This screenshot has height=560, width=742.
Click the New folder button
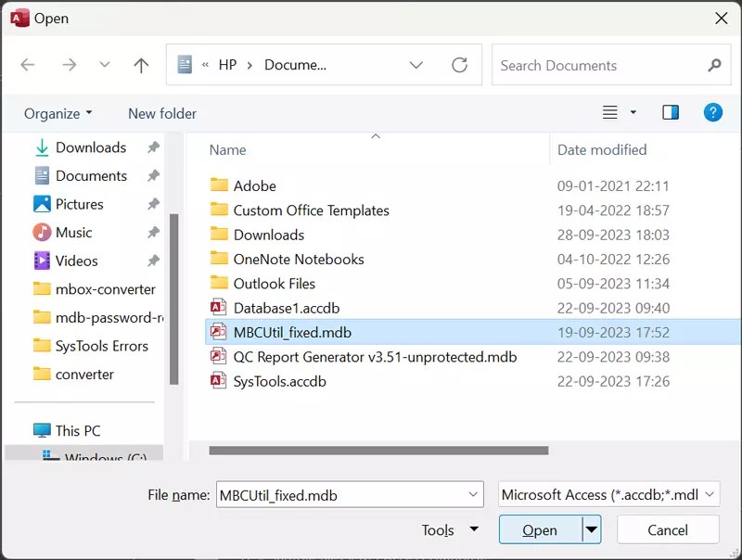coord(161,112)
